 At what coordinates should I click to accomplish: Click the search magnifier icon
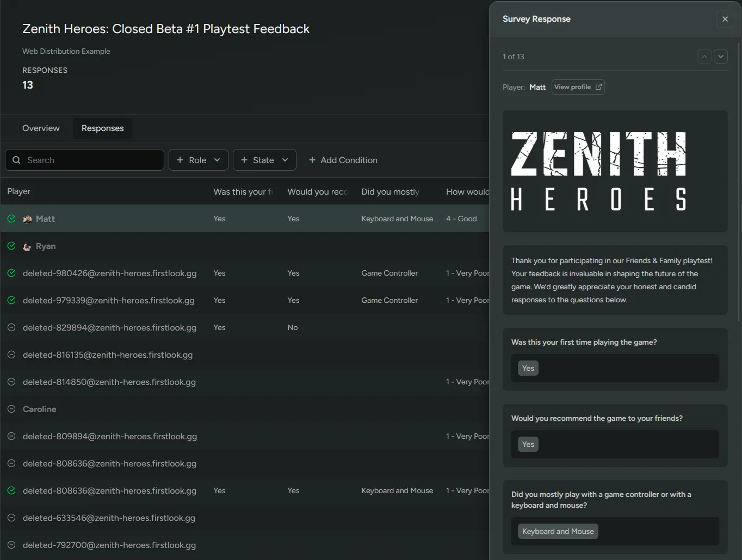(x=16, y=160)
